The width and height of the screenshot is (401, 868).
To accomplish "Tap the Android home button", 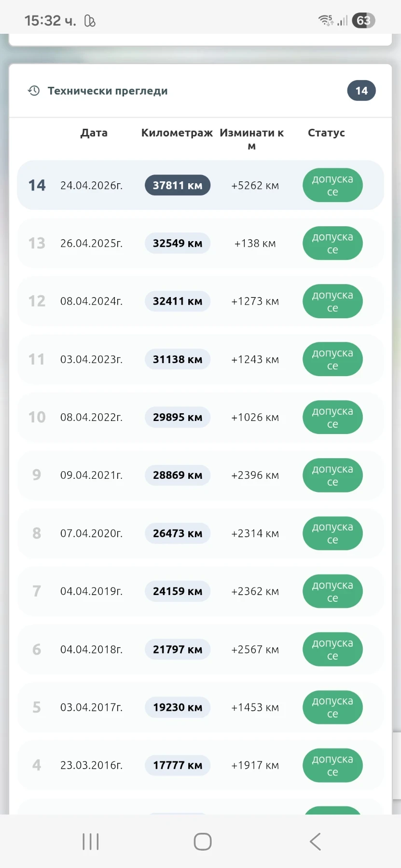I will click(x=202, y=841).
